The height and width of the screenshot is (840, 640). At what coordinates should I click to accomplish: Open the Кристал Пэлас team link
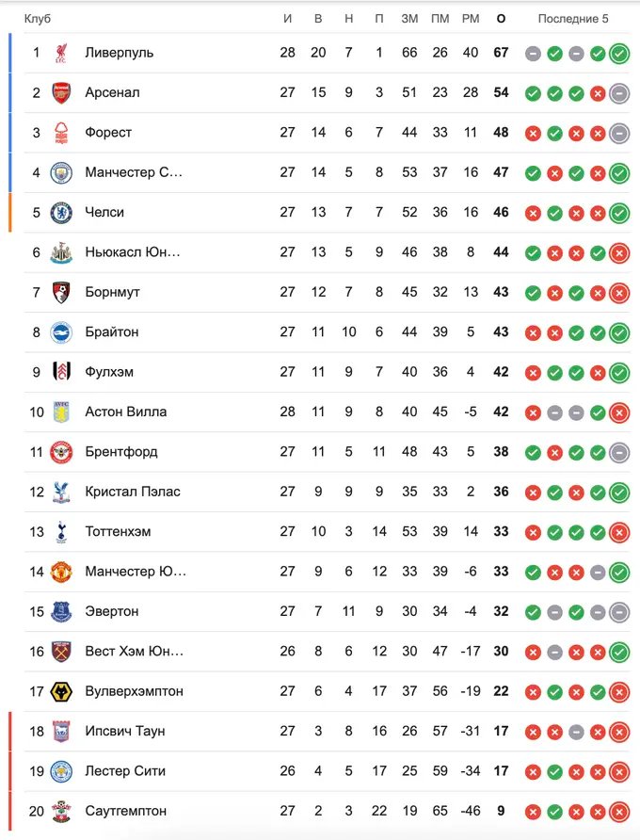(133, 492)
